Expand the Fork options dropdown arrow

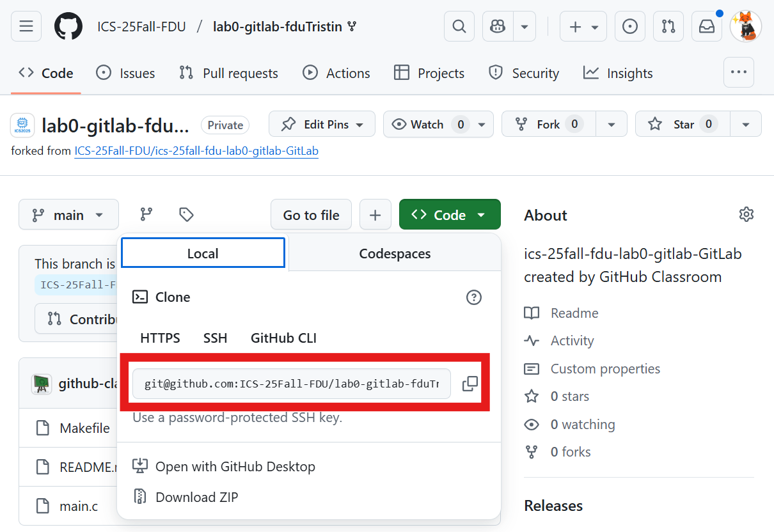click(612, 124)
